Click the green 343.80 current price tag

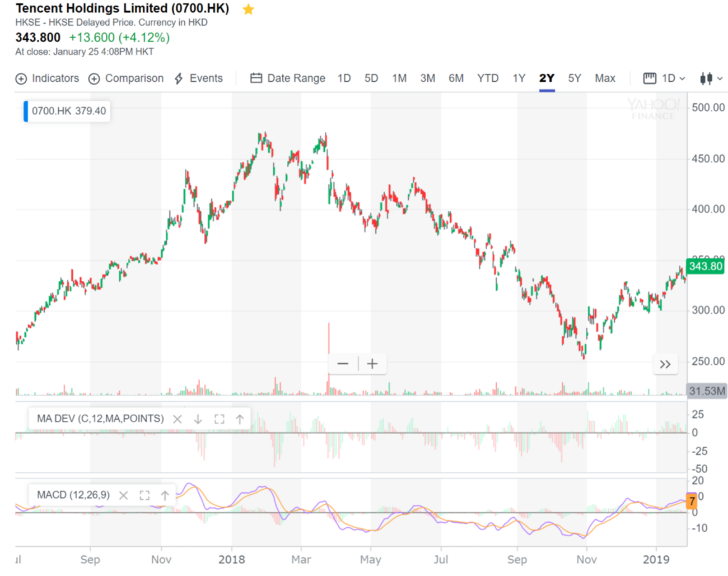706,266
